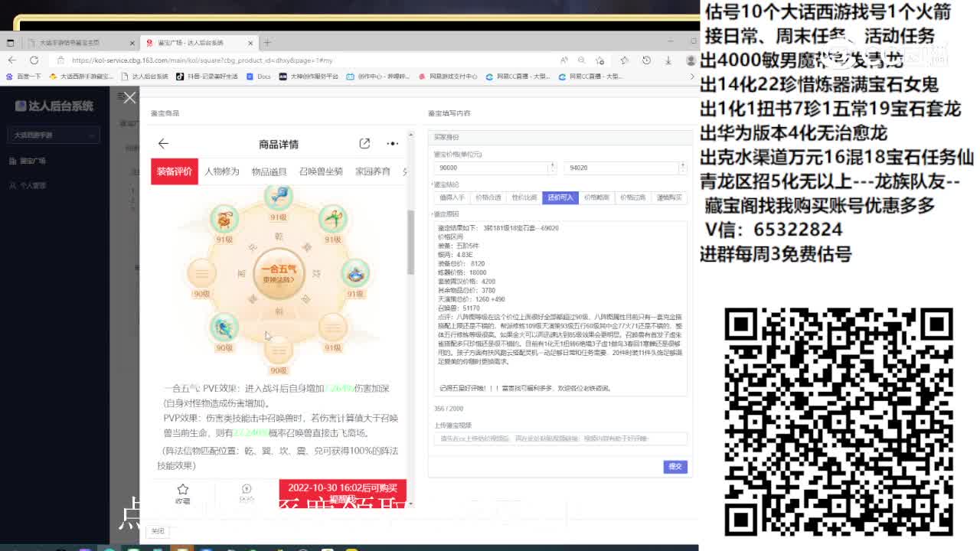Select the empty left 90级 formation slot

202,273
